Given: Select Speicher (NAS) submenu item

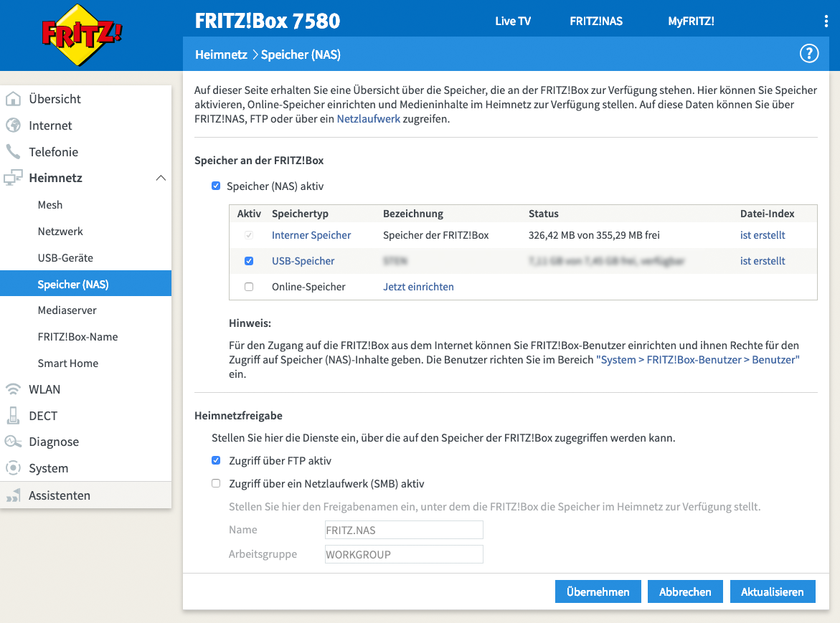Looking at the screenshot, I should coord(85,284).
